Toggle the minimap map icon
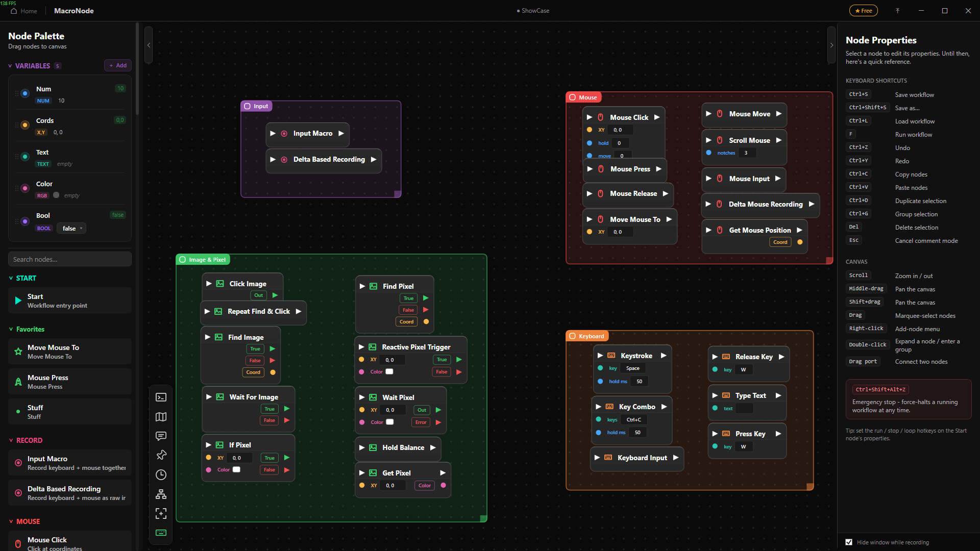Image resolution: width=980 pixels, height=551 pixels. [x=161, y=417]
